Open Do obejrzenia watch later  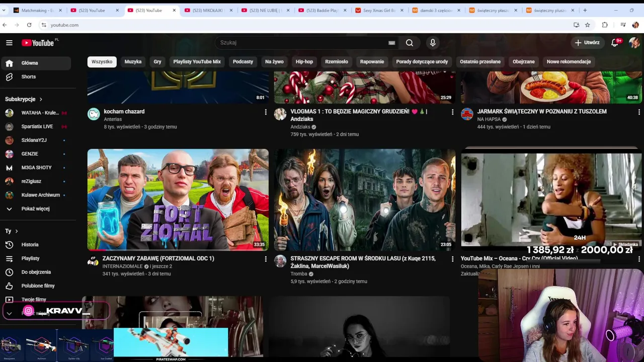(35, 272)
